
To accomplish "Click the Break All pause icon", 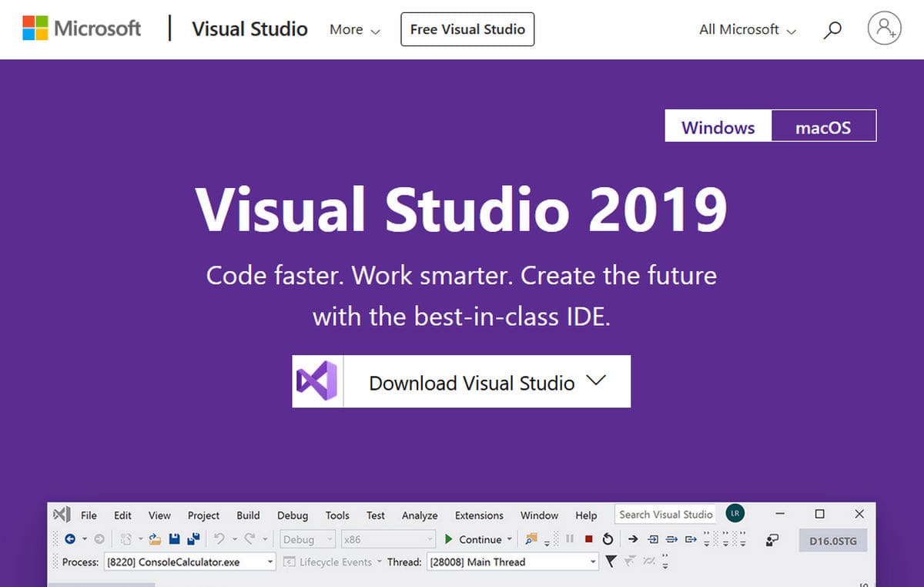I will point(570,539).
